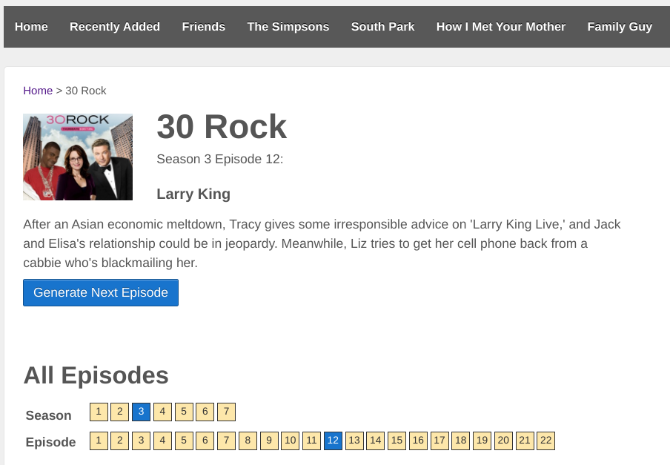Open Episode 8

tap(248, 441)
